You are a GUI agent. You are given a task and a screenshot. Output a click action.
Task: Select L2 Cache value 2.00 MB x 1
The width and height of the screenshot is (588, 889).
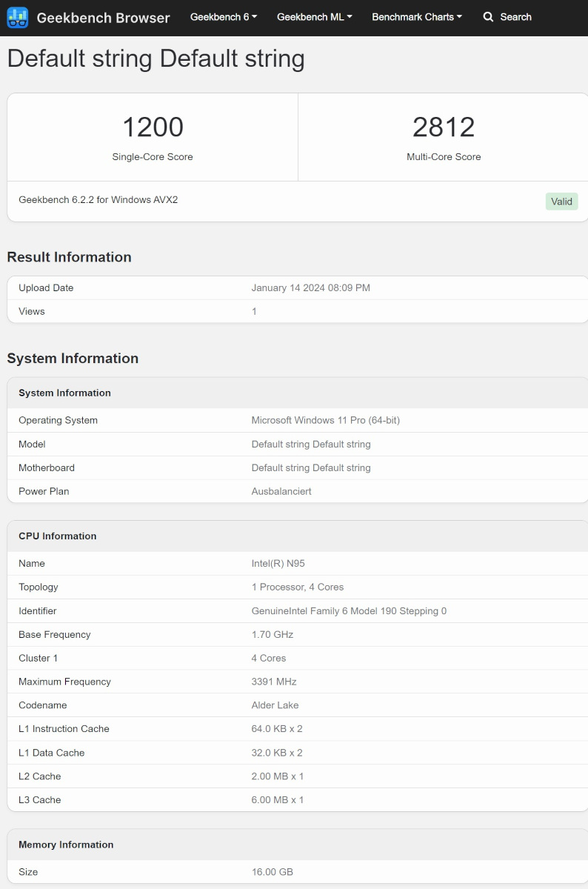coord(278,777)
